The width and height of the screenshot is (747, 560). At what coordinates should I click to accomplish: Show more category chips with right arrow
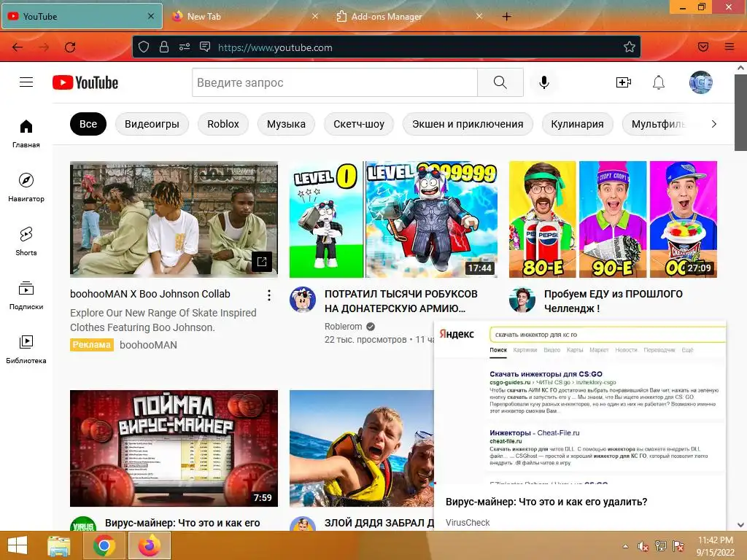pos(713,124)
